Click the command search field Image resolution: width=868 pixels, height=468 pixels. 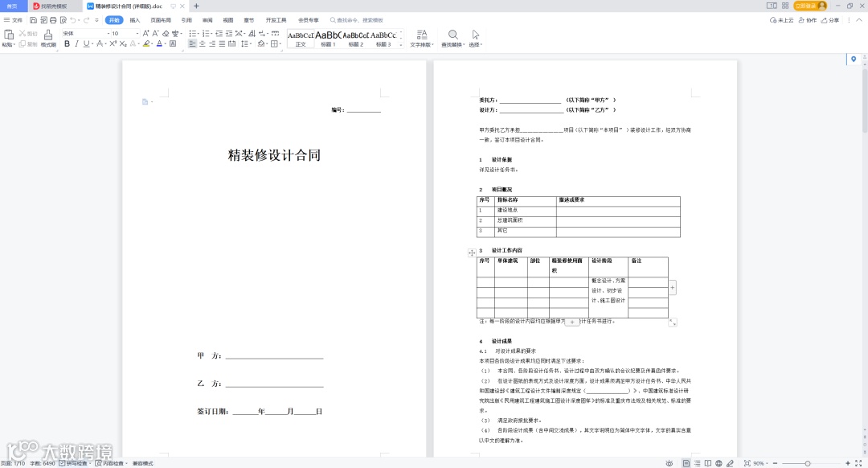tap(357, 20)
